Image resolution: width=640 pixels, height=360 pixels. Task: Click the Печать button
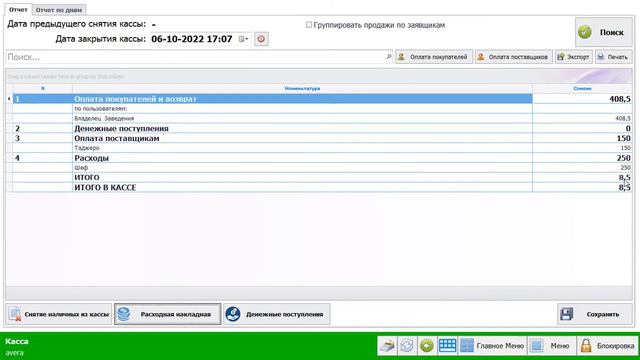tap(613, 57)
